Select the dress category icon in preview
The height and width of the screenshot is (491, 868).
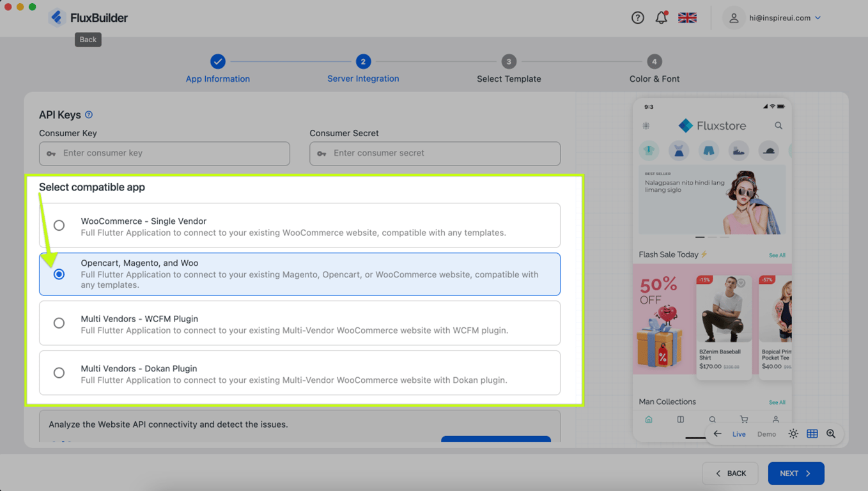[679, 151]
